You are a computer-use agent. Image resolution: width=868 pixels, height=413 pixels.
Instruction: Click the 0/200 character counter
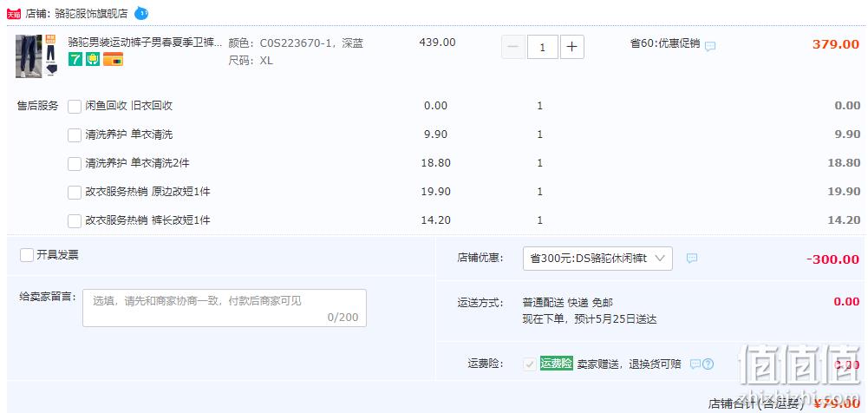343,318
